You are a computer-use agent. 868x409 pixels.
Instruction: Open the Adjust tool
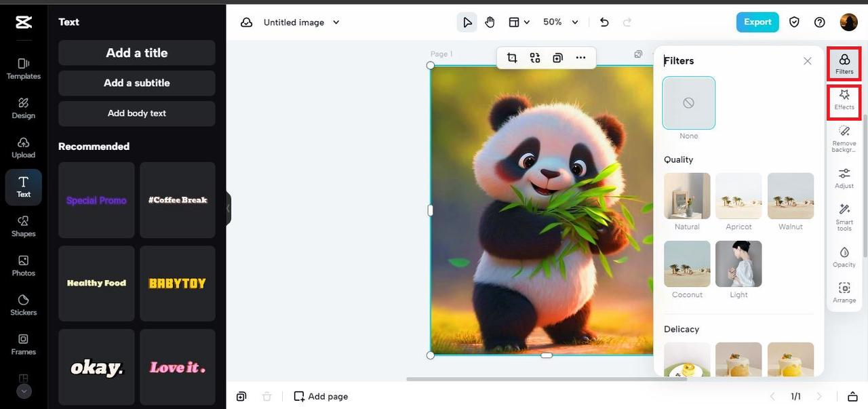coord(844,178)
